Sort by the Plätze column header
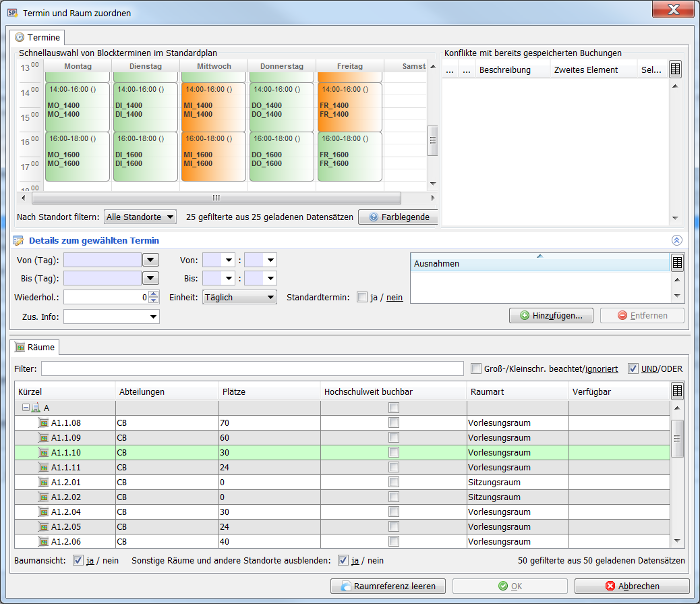 pos(269,392)
